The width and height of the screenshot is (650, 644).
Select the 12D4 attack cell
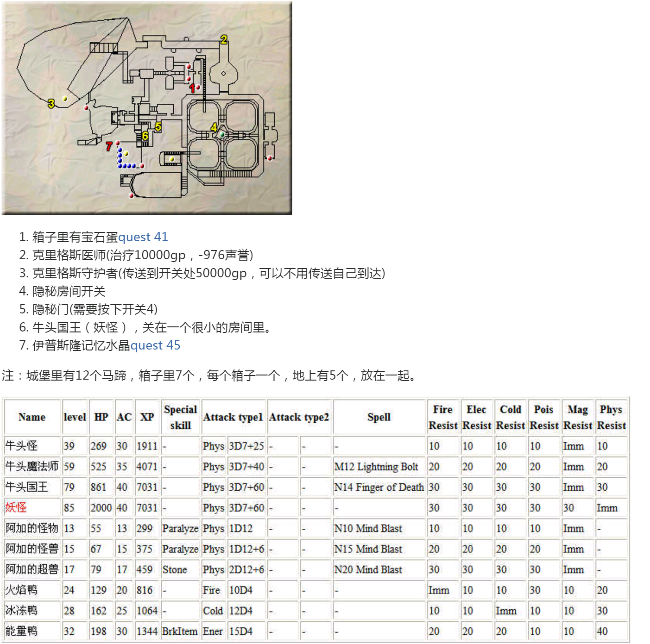pyautogui.click(x=246, y=611)
